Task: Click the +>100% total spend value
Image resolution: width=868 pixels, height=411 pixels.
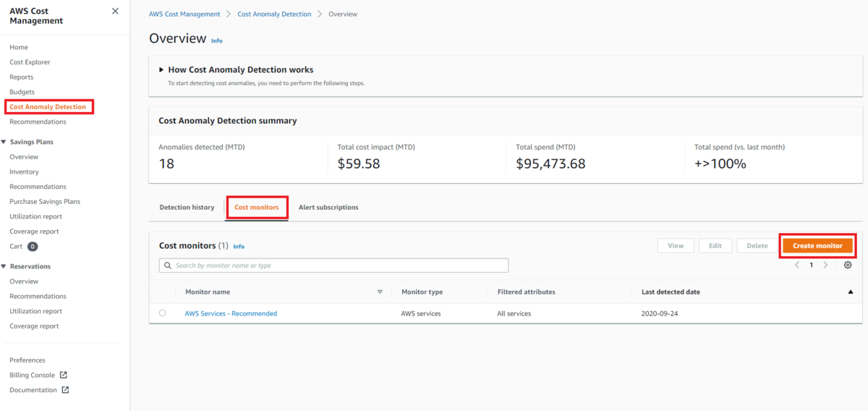Action: tap(720, 164)
